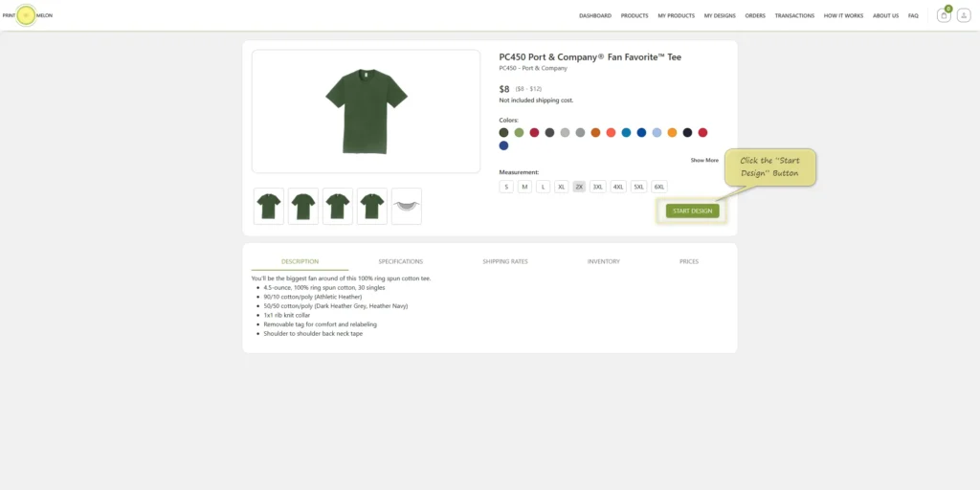Select the highlighted 2X size

(x=579, y=187)
